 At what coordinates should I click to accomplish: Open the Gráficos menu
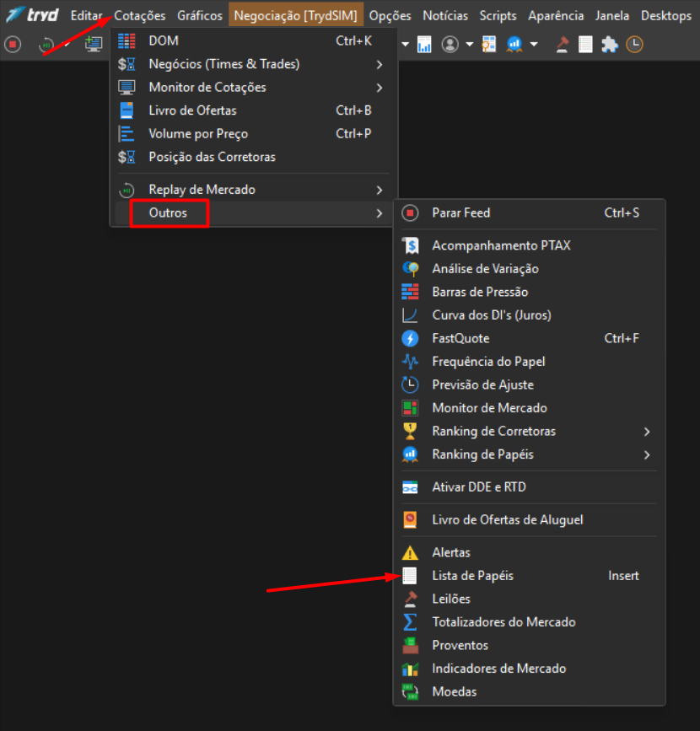coord(200,16)
